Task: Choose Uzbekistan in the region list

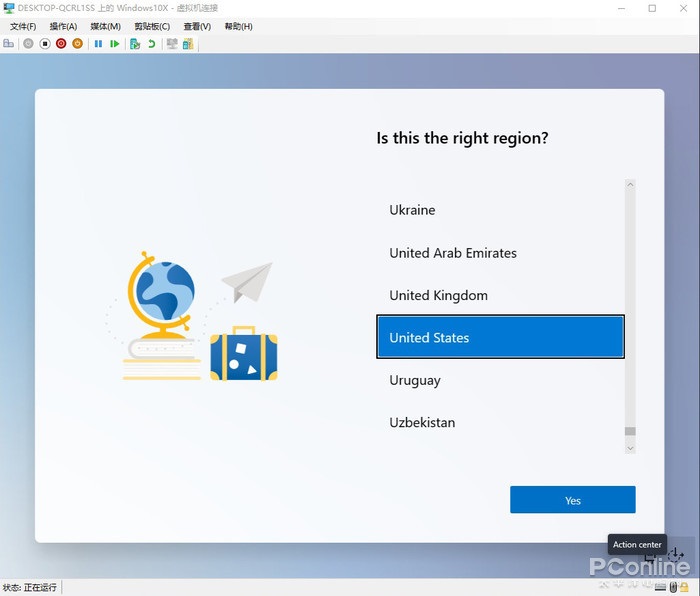Action: click(500, 422)
